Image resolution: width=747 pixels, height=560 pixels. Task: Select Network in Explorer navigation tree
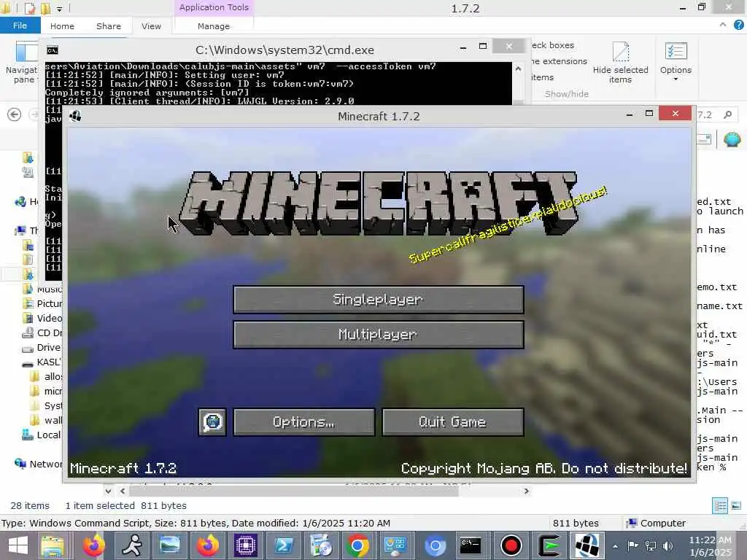[39, 464]
